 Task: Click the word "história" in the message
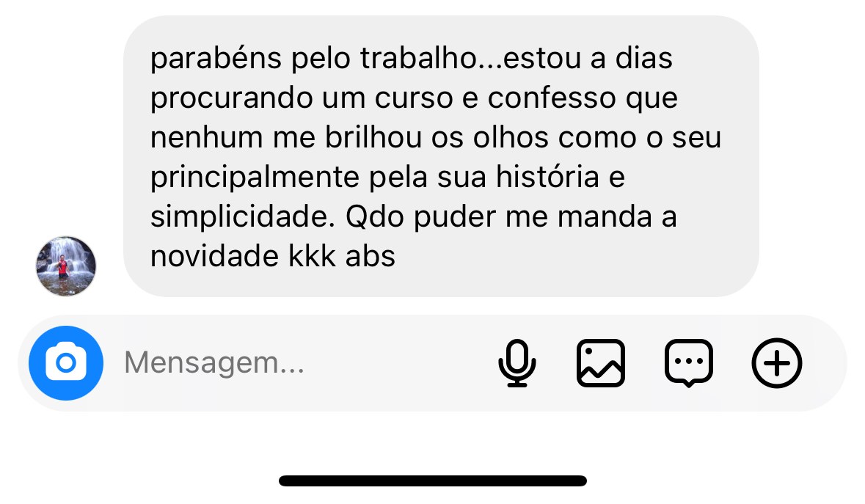pos(547,177)
